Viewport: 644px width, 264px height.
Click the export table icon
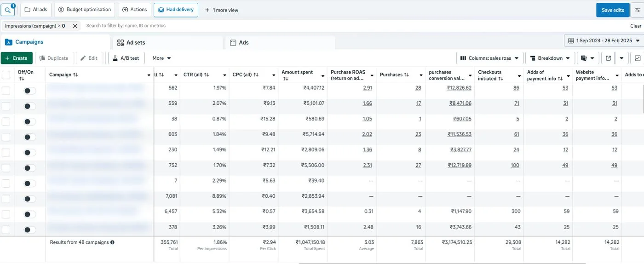pyautogui.click(x=608, y=58)
